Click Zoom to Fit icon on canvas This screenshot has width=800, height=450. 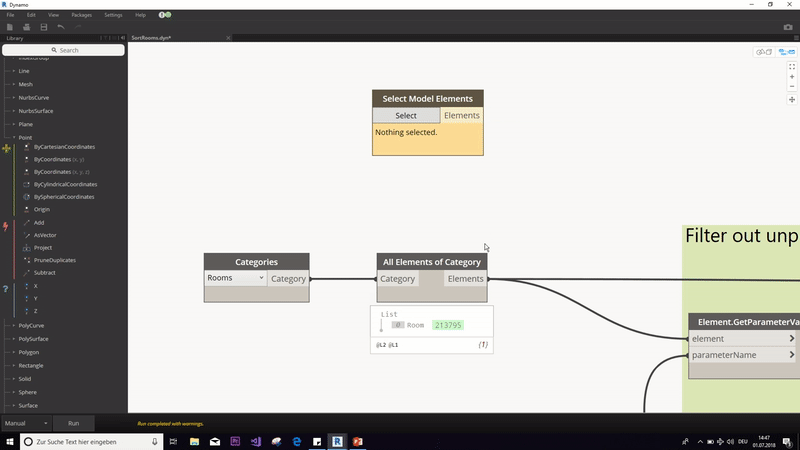pyautogui.click(x=792, y=67)
